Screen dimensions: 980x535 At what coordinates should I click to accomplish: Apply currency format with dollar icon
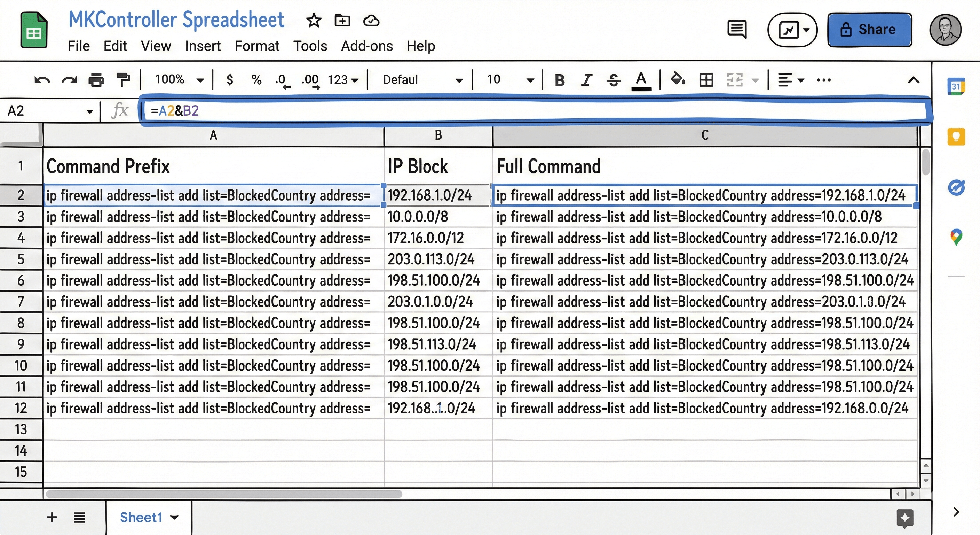click(229, 79)
